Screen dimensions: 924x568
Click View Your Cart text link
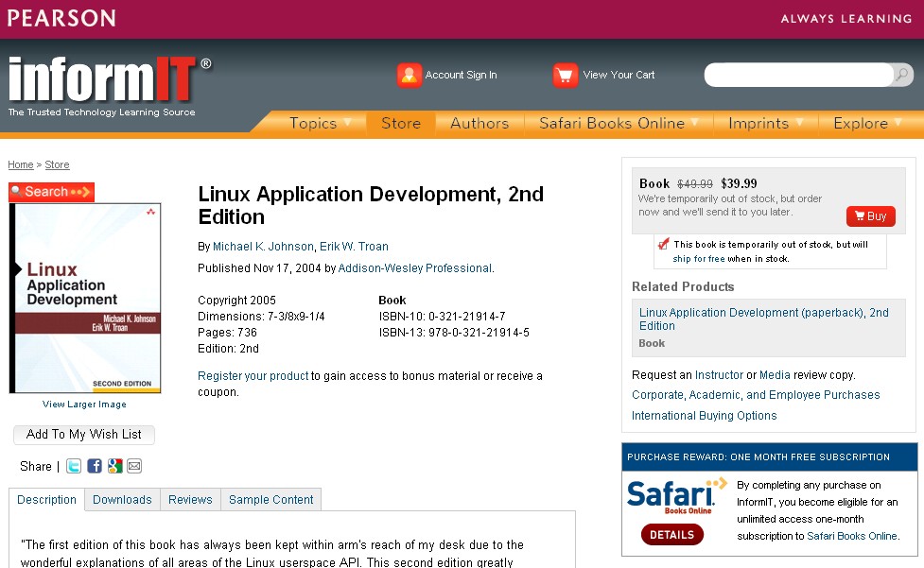click(619, 76)
